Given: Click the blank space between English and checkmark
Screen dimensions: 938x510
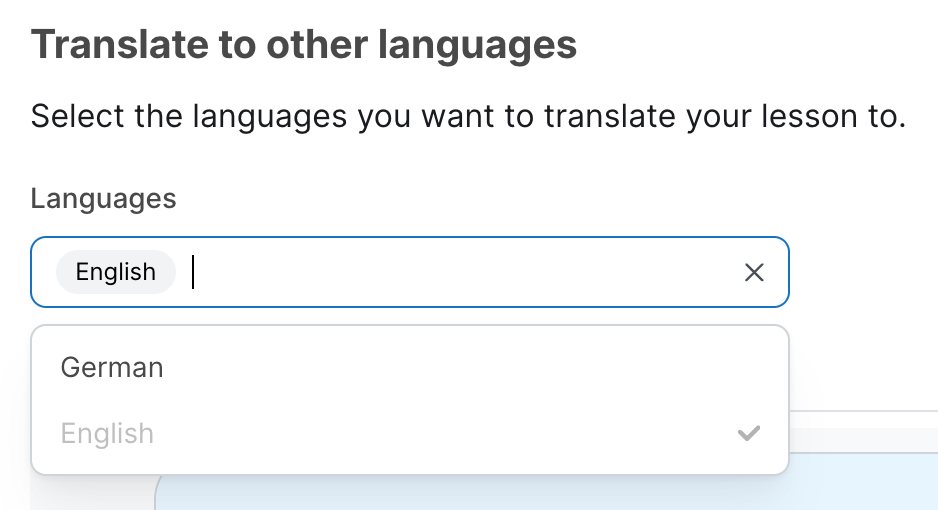Looking at the screenshot, I should pyautogui.click(x=440, y=434).
